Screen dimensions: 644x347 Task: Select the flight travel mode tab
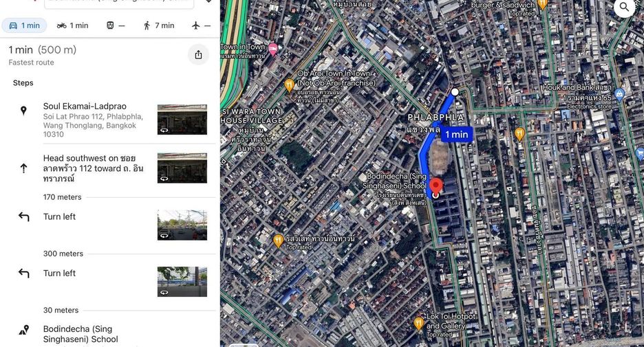[x=201, y=25]
